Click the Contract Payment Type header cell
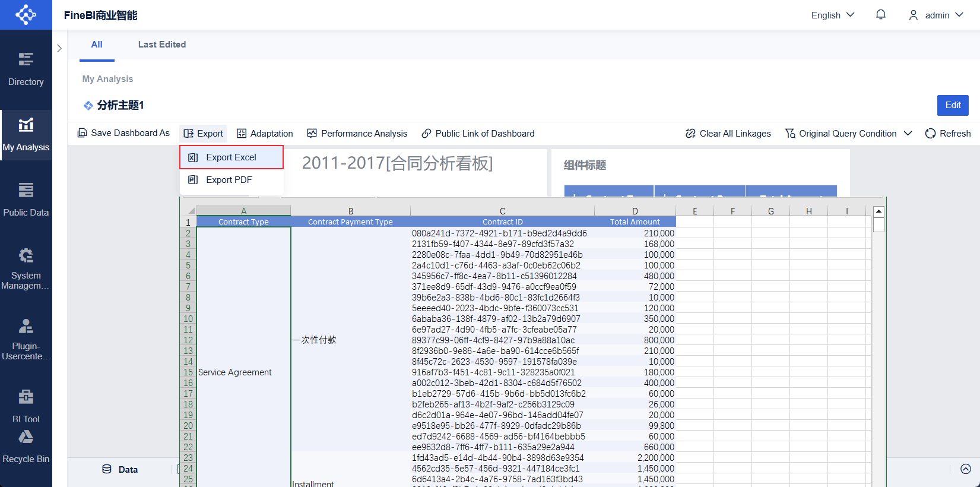 351,222
